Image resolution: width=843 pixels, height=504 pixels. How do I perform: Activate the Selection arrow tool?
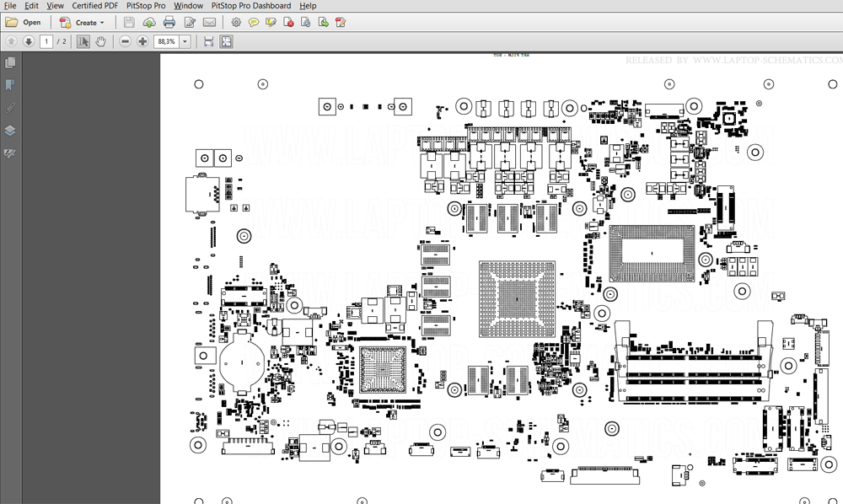pyautogui.click(x=83, y=41)
